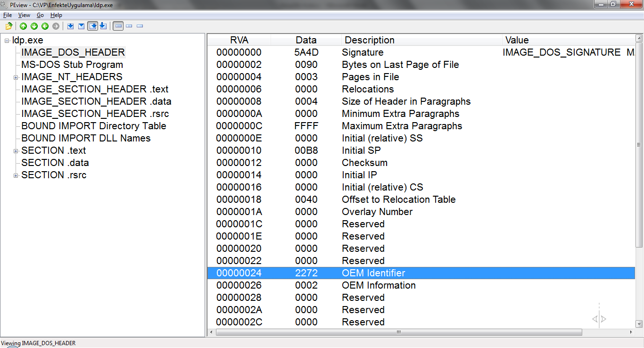Open the File menu
644x348 pixels.
pos(8,15)
